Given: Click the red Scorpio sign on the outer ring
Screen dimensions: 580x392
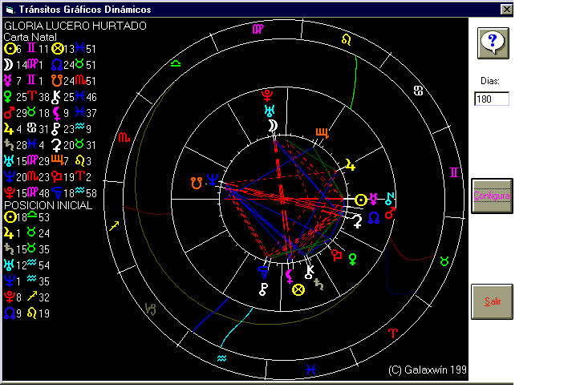Looking at the screenshot, I should [x=124, y=138].
